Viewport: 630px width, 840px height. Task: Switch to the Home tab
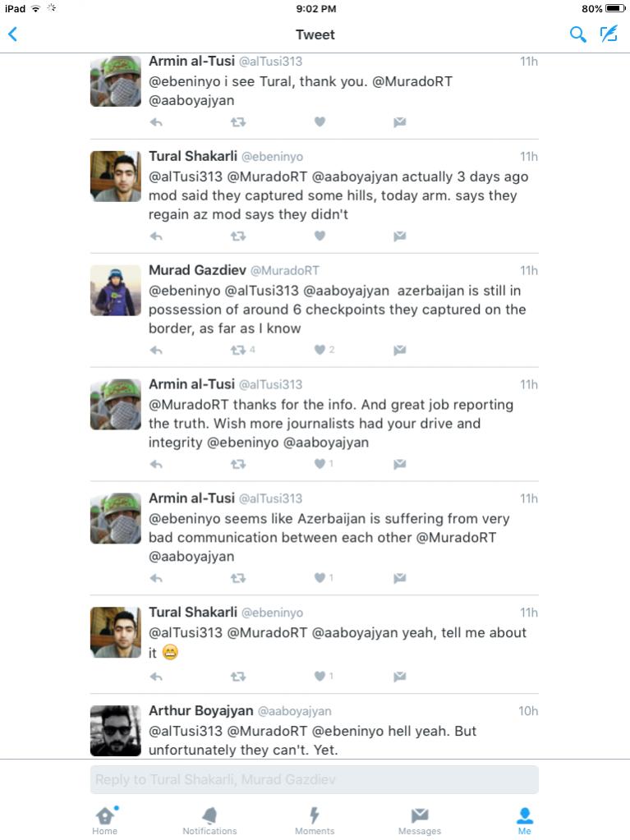click(105, 819)
